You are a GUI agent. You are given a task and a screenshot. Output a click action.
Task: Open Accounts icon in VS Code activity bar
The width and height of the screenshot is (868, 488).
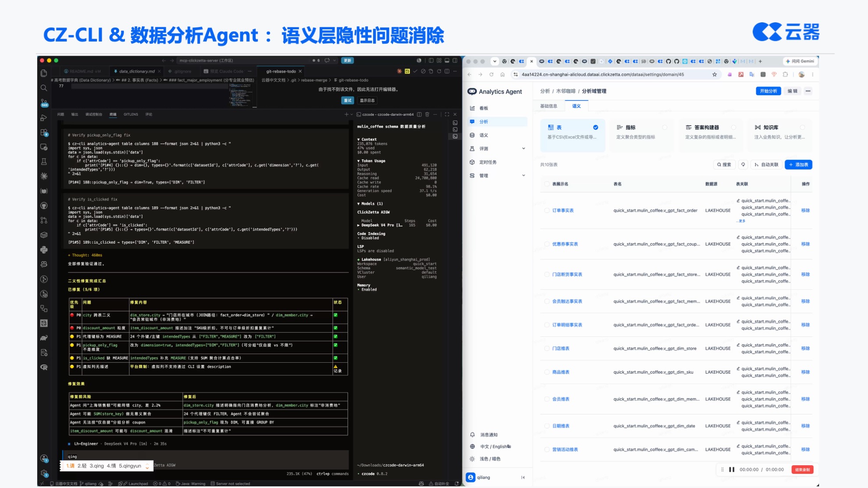(44, 459)
